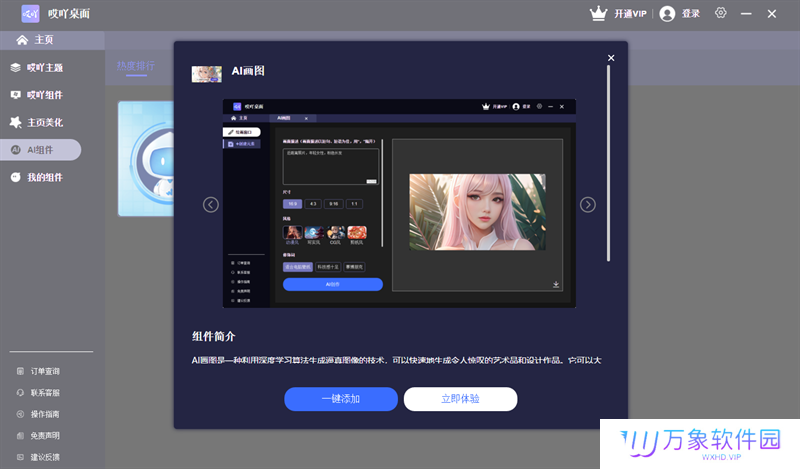Click the 联系客服 headset icon
Image resolution: width=800 pixels, height=469 pixels.
tap(20, 393)
